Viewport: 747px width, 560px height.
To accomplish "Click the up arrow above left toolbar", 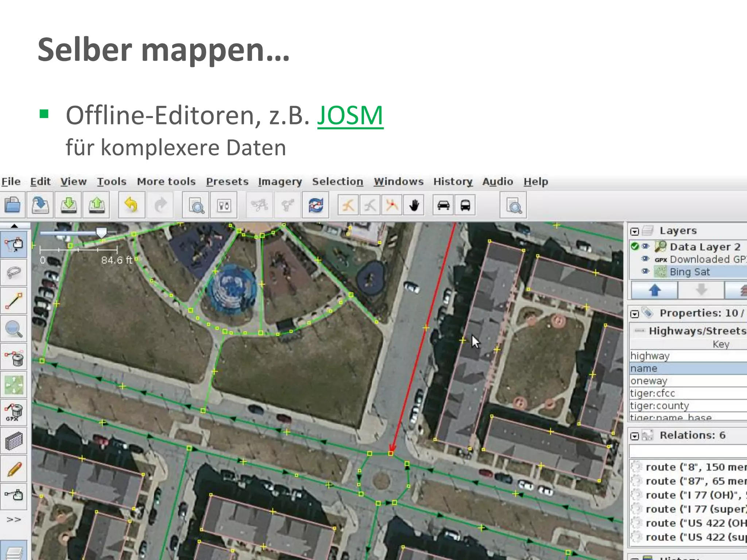I will pyautogui.click(x=14, y=226).
